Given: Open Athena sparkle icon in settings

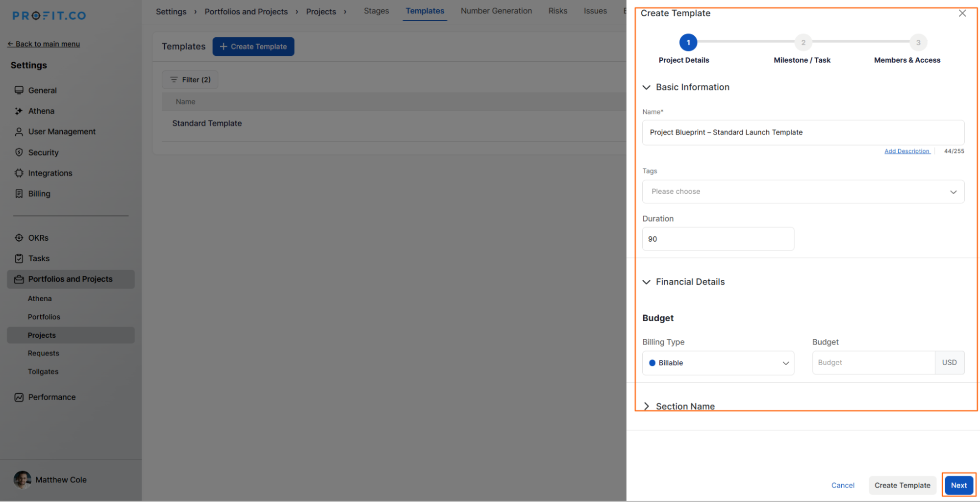Looking at the screenshot, I should click(x=19, y=111).
